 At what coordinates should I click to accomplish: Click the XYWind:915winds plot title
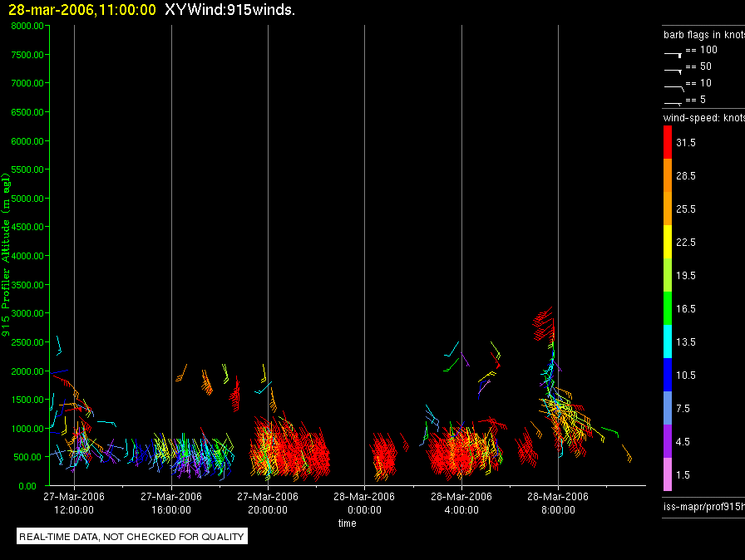pyautogui.click(x=230, y=9)
